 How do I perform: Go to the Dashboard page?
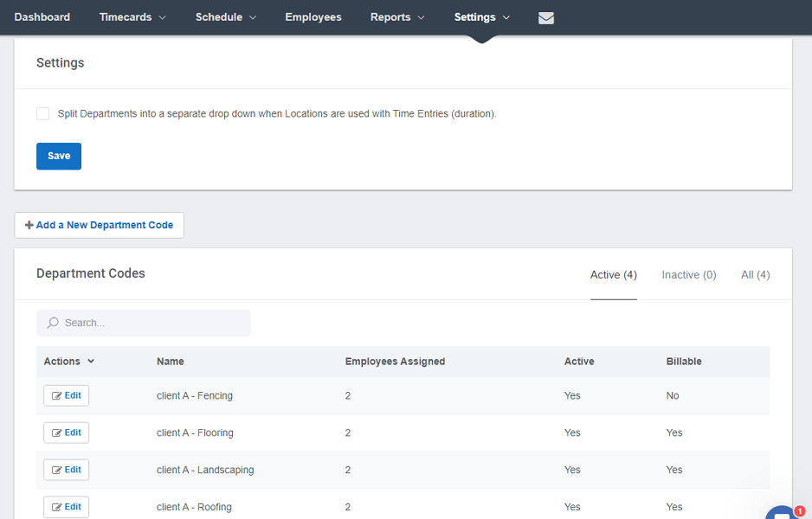[x=42, y=17]
